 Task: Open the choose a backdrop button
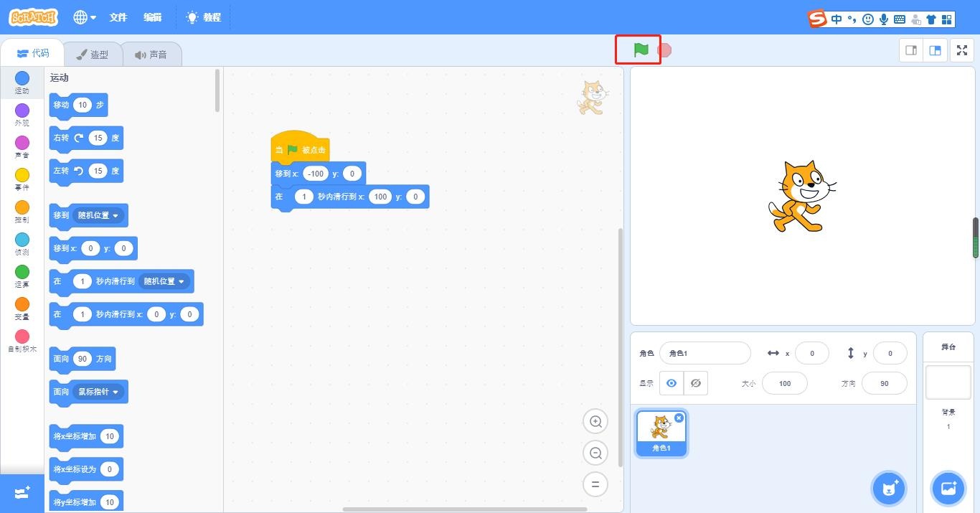(x=948, y=489)
